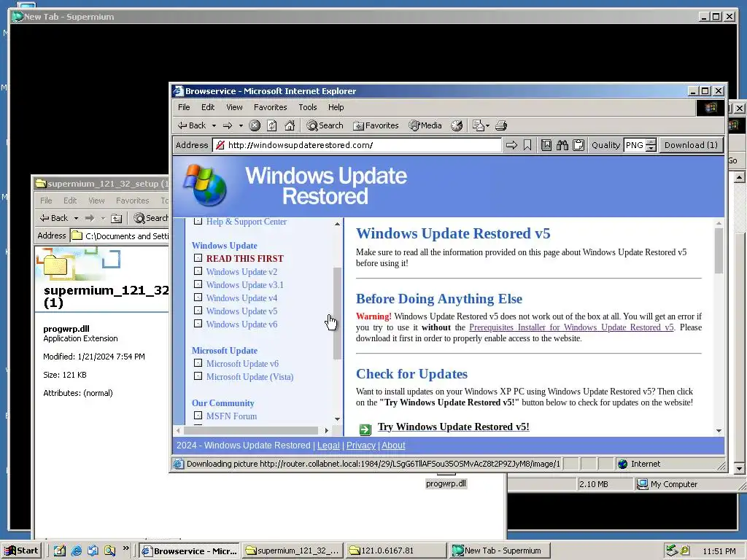Open the Windows Update v6 link
747x560 pixels.
(241, 324)
